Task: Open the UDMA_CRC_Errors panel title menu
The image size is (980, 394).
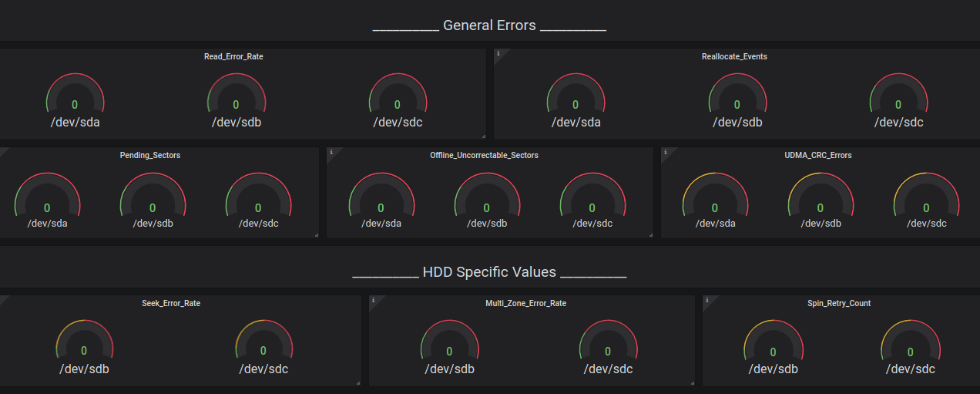Action: 817,155
